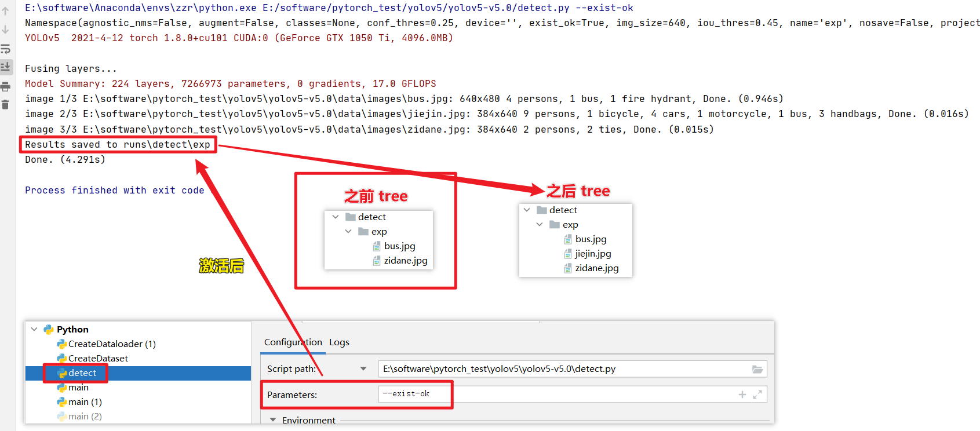Click jiejin.jpg file icon in 之后 tree
The width and height of the screenshot is (980, 431).
click(568, 254)
